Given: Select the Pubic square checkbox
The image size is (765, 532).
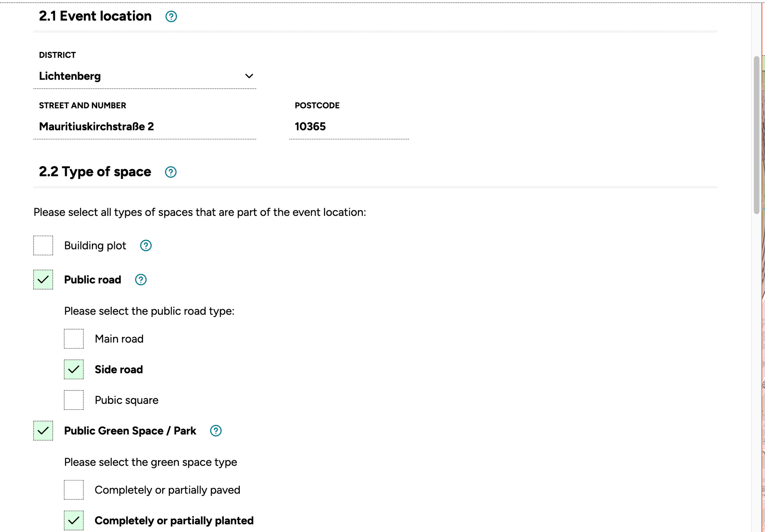Looking at the screenshot, I should [x=74, y=400].
